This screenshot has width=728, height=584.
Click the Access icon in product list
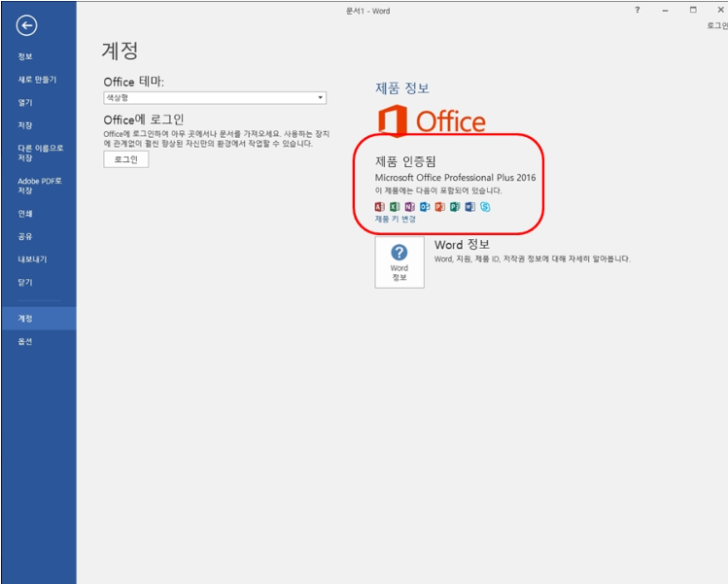click(x=380, y=207)
